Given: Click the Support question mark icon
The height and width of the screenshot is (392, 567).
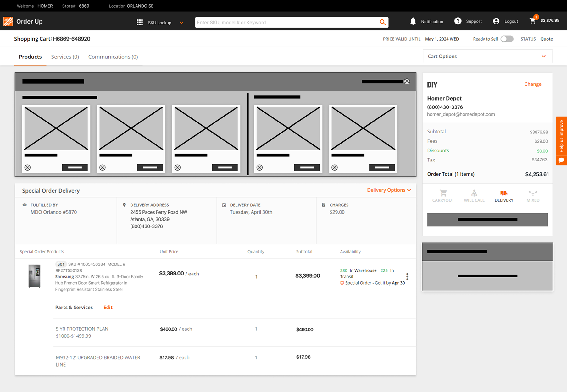Looking at the screenshot, I should 458,21.
